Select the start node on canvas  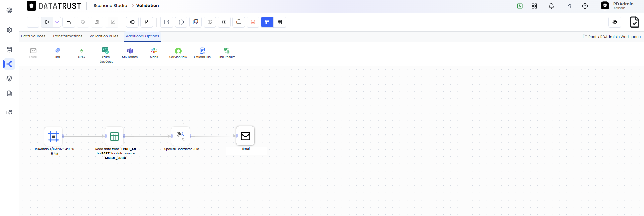click(x=54, y=136)
